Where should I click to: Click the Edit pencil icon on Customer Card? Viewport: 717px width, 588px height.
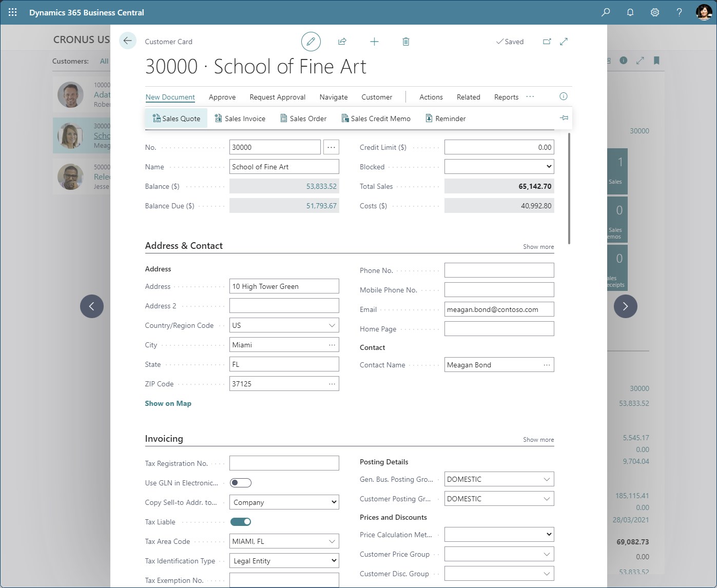click(x=311, y=42)
